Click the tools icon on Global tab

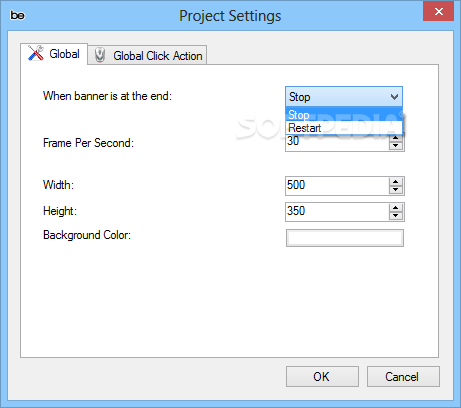tap(36, 53)
